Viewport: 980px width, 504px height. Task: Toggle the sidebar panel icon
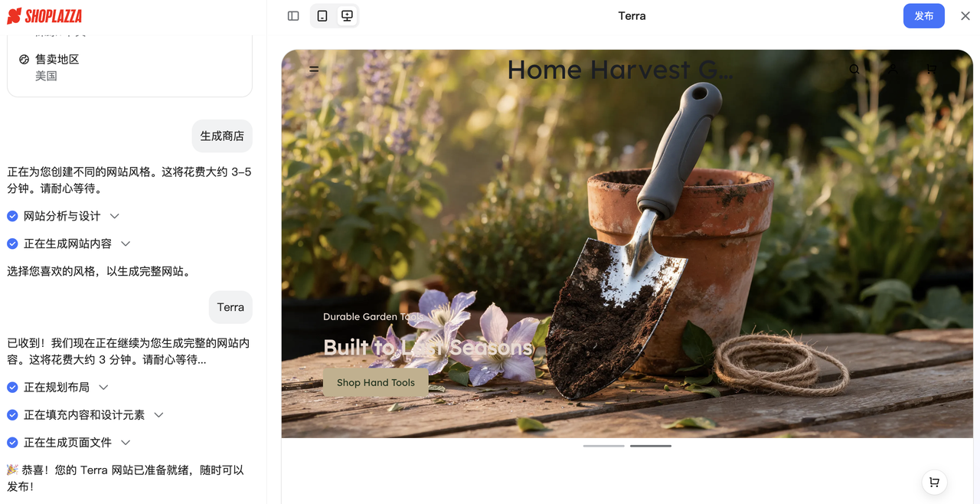pos(293,15)
